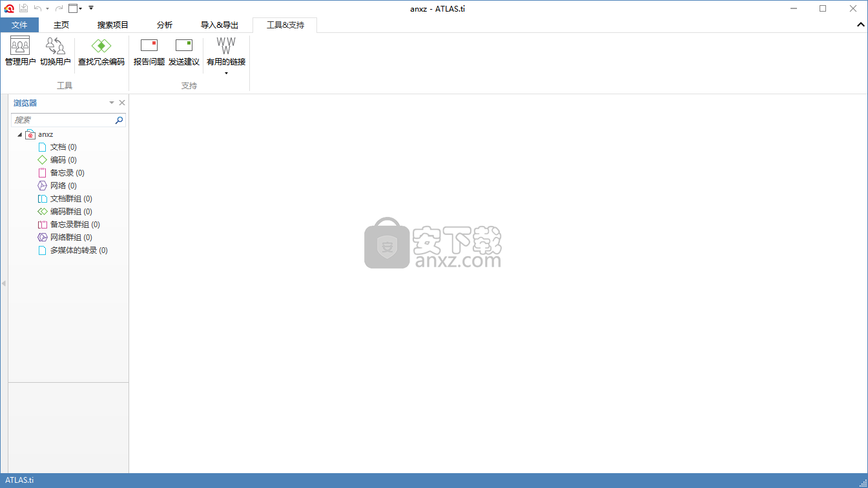Image resolution: width=868 pixels, height=488 pixels.
Task: Click the 切换用户 switch user icon
Action: coord(56,45)
